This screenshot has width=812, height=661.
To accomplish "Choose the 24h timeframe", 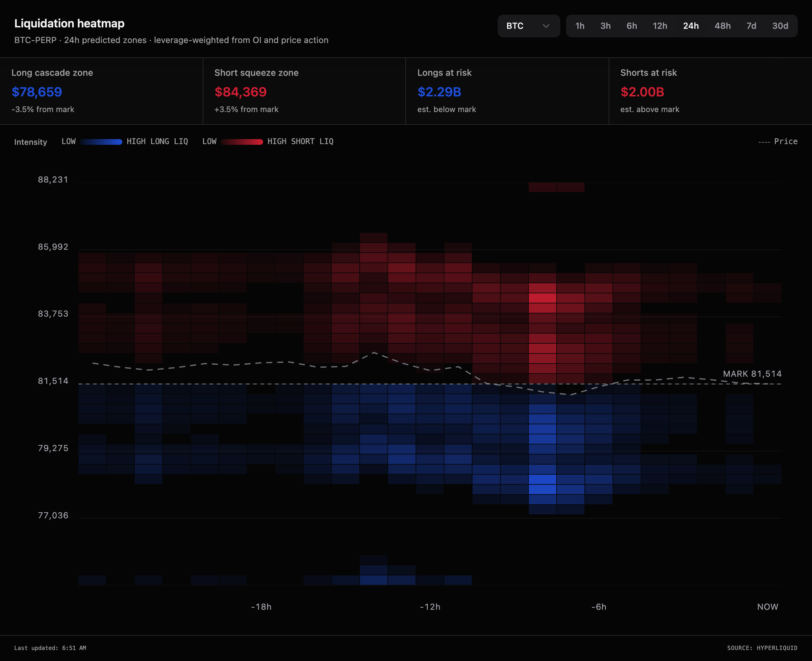I will point(691,26).
